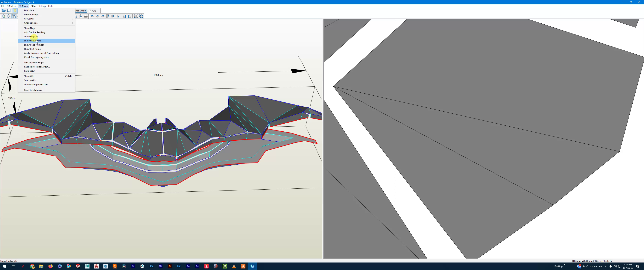Screen dimensions: 644x270
Task: Click the Open file folder icon
Action: (x=4, y=11)
